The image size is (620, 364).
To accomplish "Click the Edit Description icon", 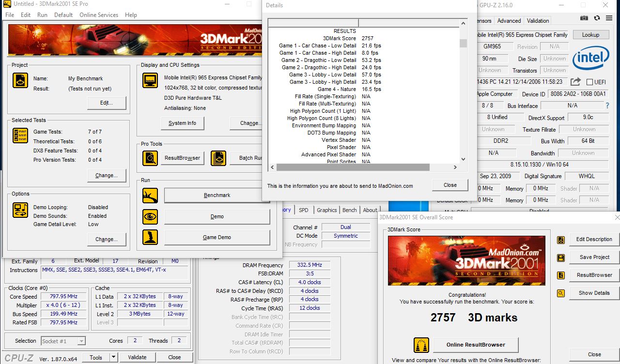I will [x=560, y=240].
